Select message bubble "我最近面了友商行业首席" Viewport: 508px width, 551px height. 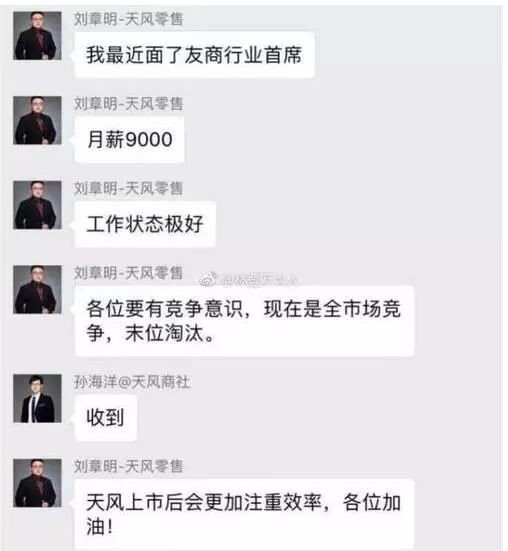pos(195,55)
